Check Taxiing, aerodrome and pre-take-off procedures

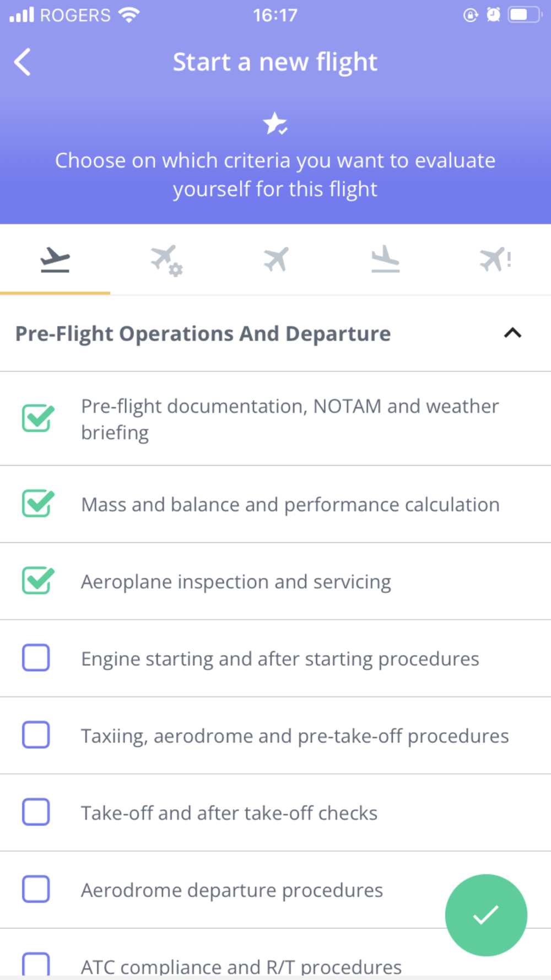36,735
